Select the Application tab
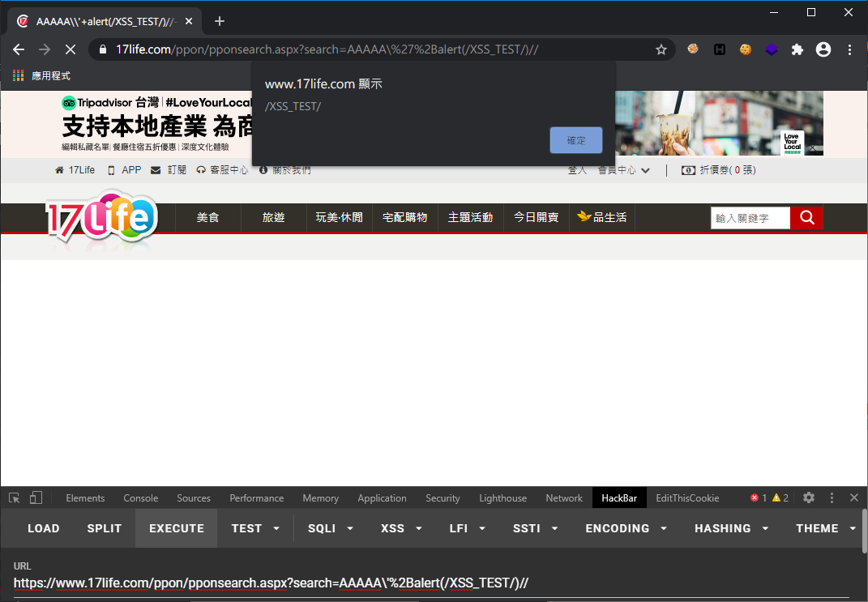Screen dimensions: 868x602 (x=382, y=498)
